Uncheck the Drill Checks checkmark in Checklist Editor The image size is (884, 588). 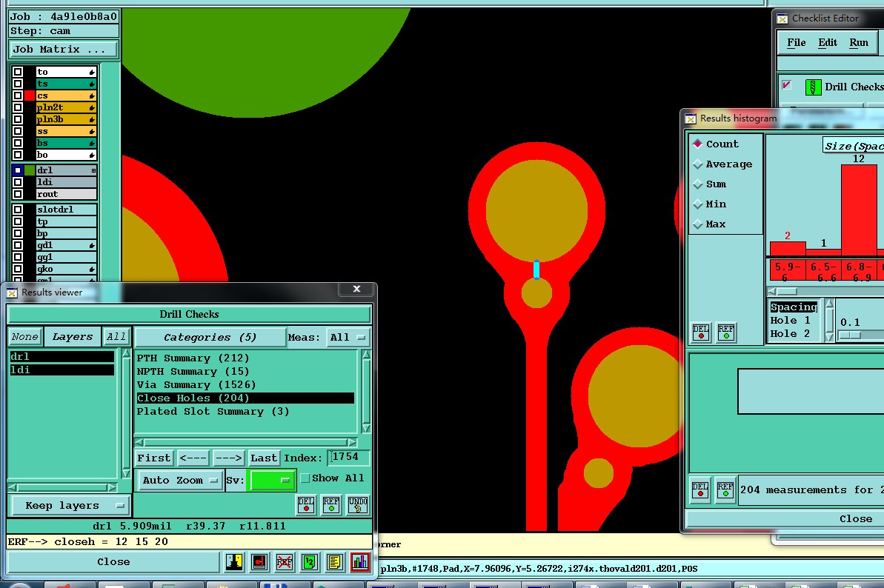[787, 86]
